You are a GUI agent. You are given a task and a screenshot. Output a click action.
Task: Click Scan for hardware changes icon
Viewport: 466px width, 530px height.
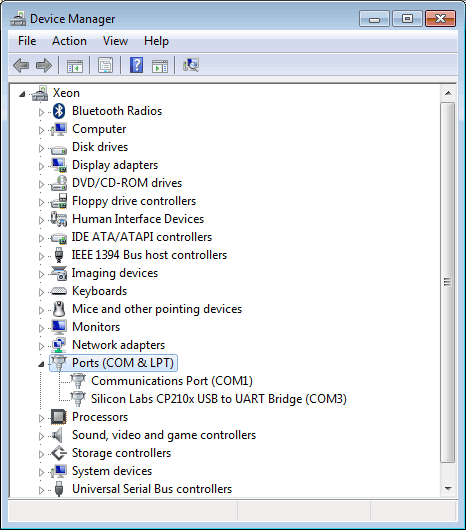tap(191, 65)
